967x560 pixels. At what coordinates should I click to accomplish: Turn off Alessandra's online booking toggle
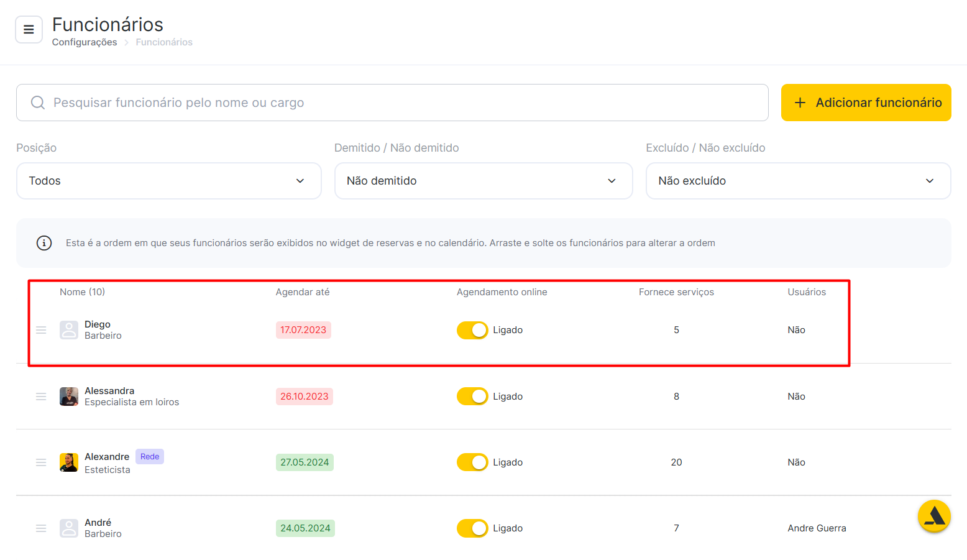click(x=472, y=397)
